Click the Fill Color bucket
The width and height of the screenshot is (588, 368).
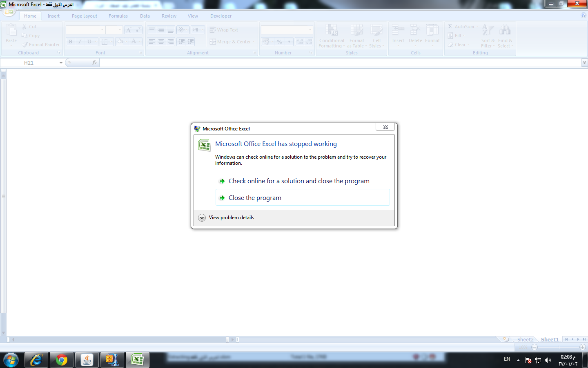(x=120, y=42)
